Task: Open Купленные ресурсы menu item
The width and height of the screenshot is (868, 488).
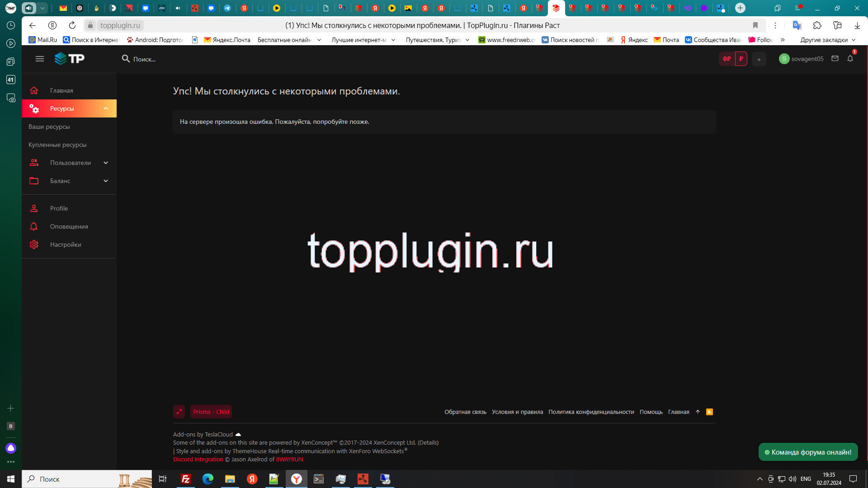Action: tap(57, 145)
